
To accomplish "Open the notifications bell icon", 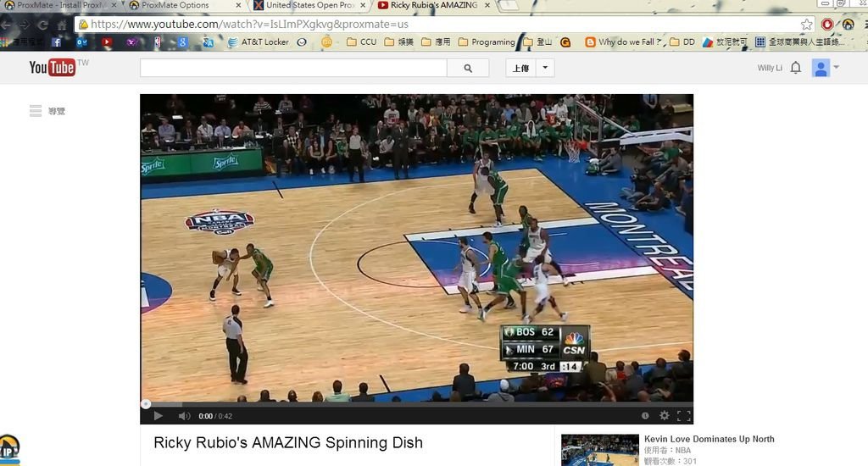I will tap(795, 68).
